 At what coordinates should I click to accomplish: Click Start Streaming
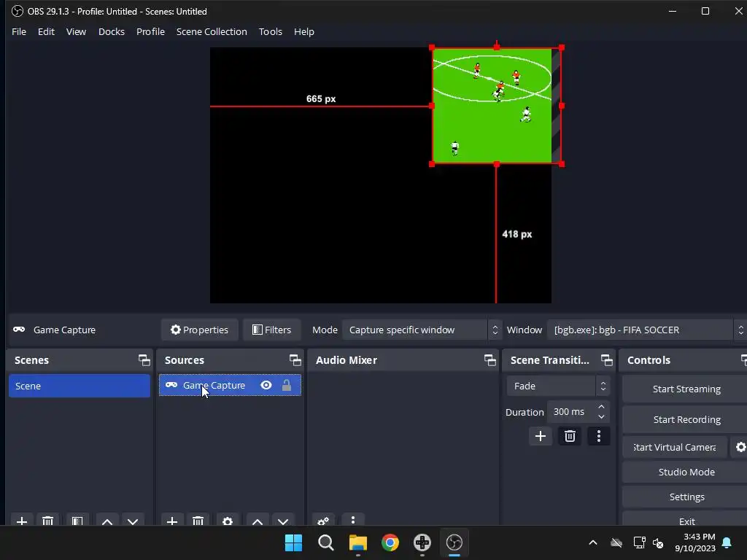point(686,389)
